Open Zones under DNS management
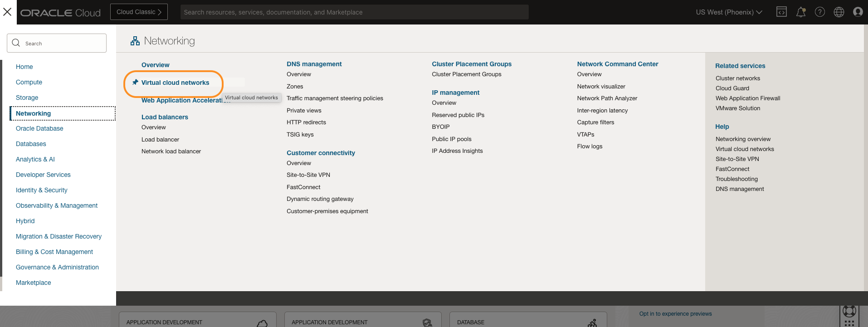The width and height of the screenshot is (868, 327). [x=295, y=86]
